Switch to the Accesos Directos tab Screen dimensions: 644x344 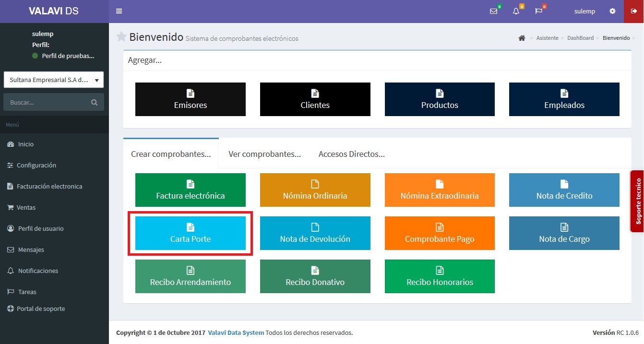click(x=352, y=154)
